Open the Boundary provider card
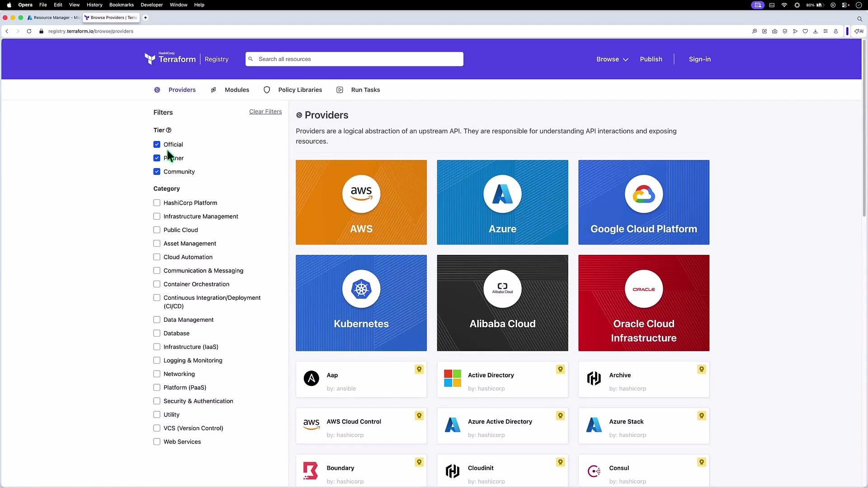Image resolution: width=868 pixels, height=488 pixels. 361,470
